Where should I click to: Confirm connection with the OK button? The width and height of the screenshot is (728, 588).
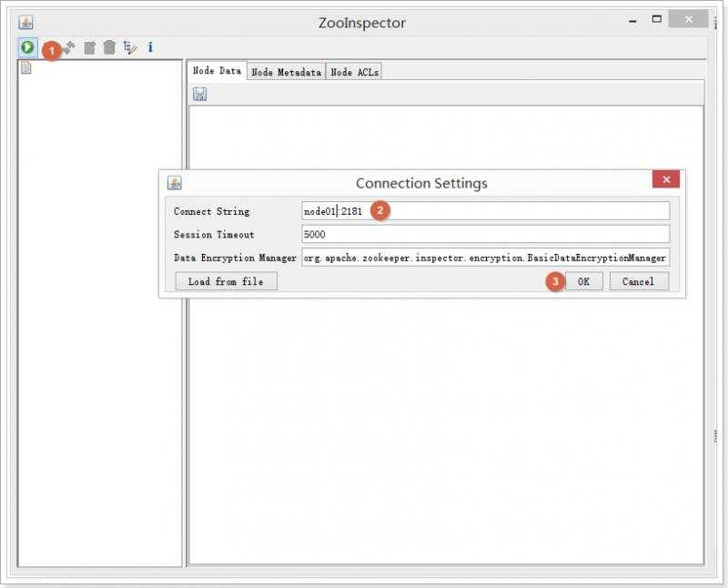pos(583,281)
